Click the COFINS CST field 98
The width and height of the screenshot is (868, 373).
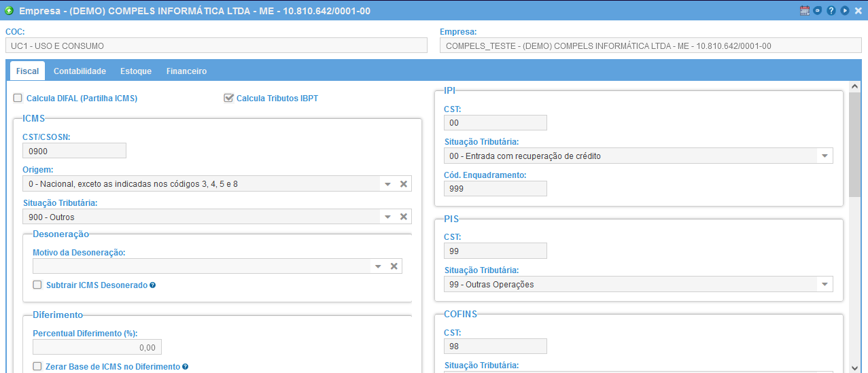click(495, 347)
